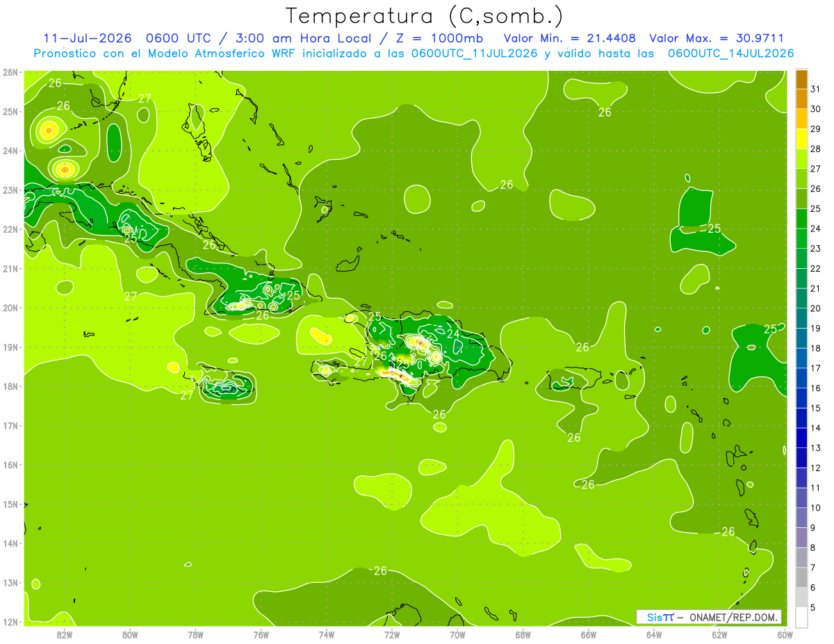Click the 70W longitude axis label
This screenshot has width=834, height=644.
coord(457,635)
